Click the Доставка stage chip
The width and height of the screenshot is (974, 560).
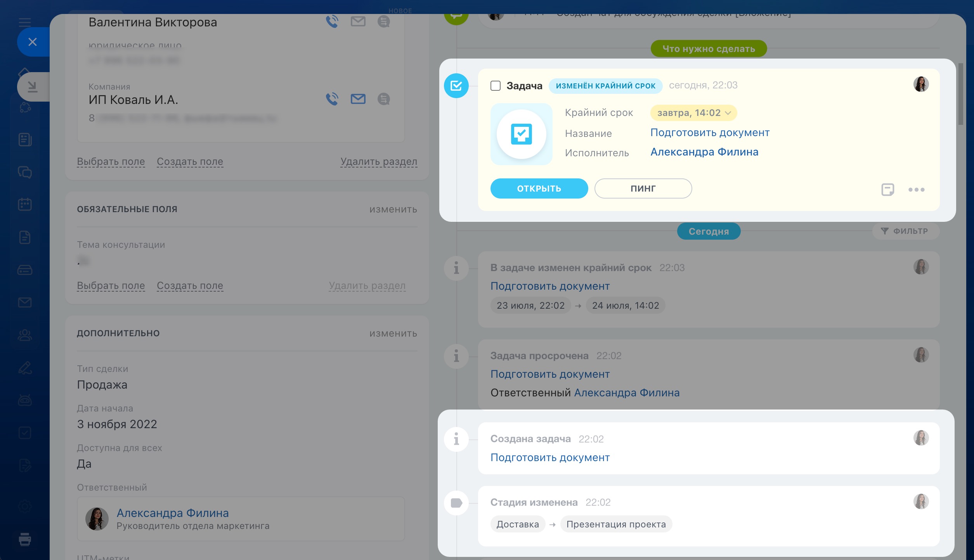coord(518,524)
